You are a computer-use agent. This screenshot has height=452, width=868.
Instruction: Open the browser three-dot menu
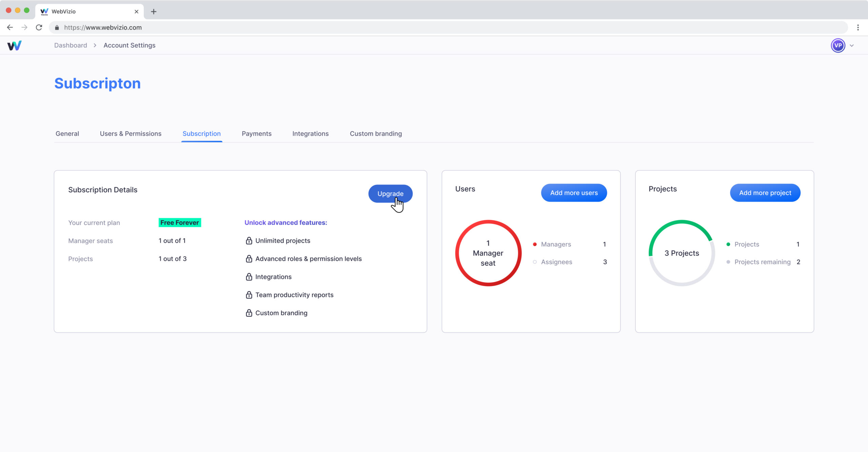[858, 27]
